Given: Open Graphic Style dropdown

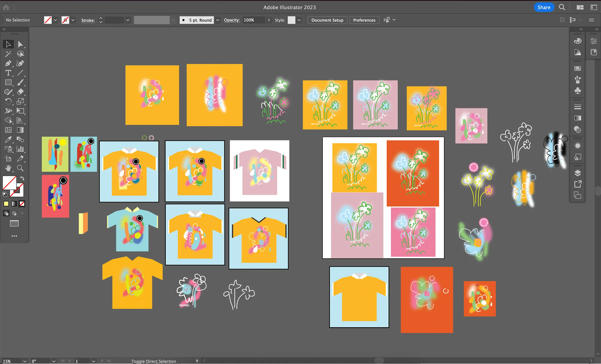Looking at the screenshot, I should (299, 20).
